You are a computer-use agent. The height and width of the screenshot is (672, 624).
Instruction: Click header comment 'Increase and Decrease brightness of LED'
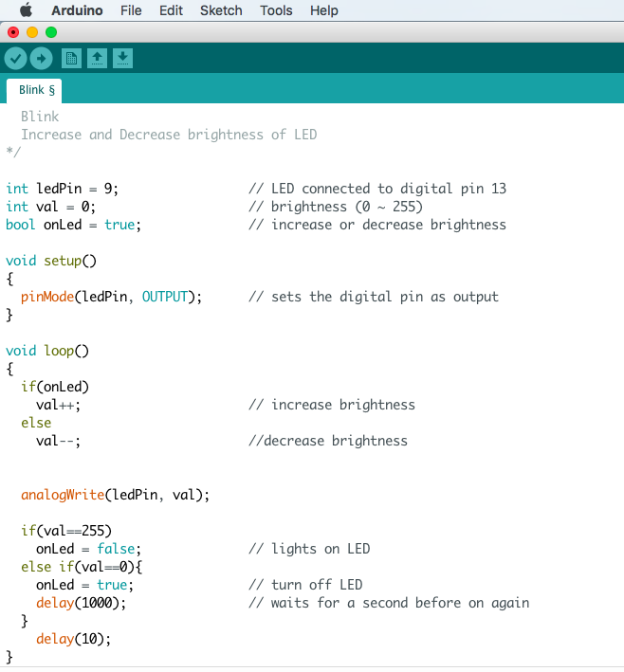[x=169, y=135]
